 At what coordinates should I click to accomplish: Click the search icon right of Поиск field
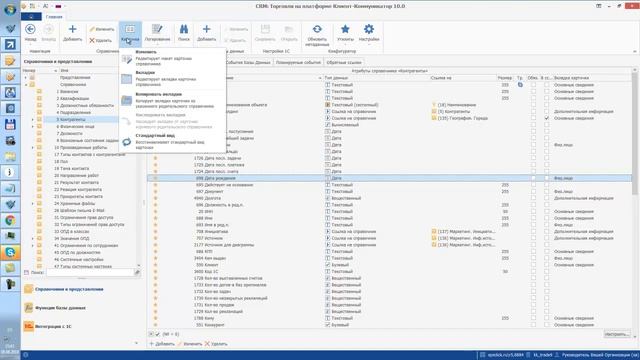137,272
